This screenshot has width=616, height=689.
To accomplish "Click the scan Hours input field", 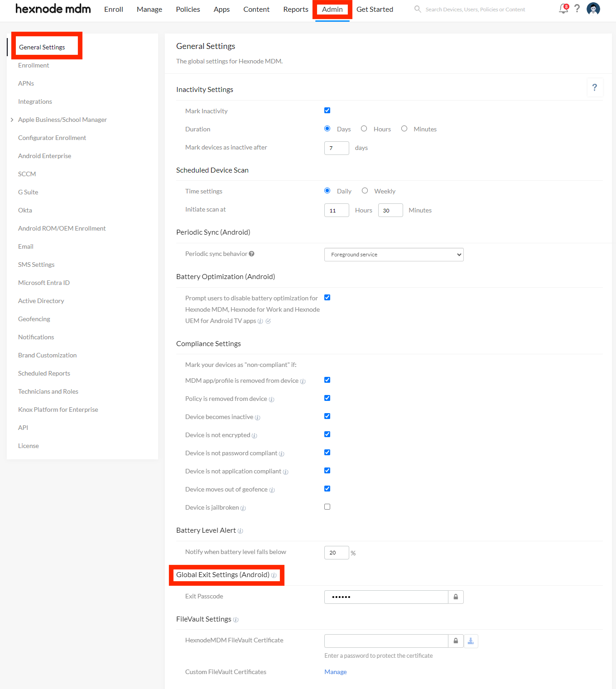I will click(x=337, y=210).
